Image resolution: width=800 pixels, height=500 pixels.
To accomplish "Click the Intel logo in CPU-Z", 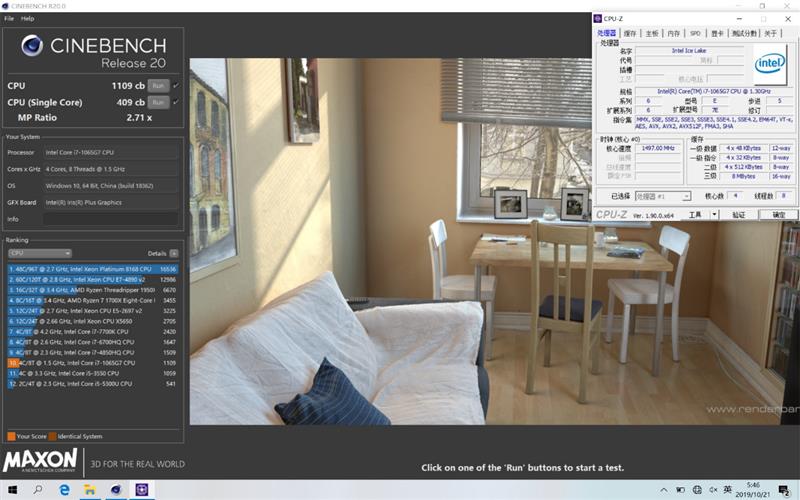I will [770, 63].
